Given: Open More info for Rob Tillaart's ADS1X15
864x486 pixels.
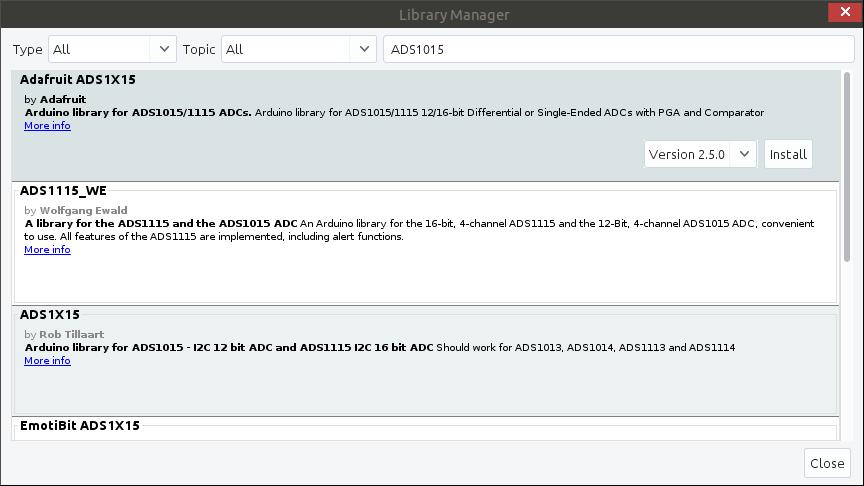Looking at the screenshot, I should 47,360.
